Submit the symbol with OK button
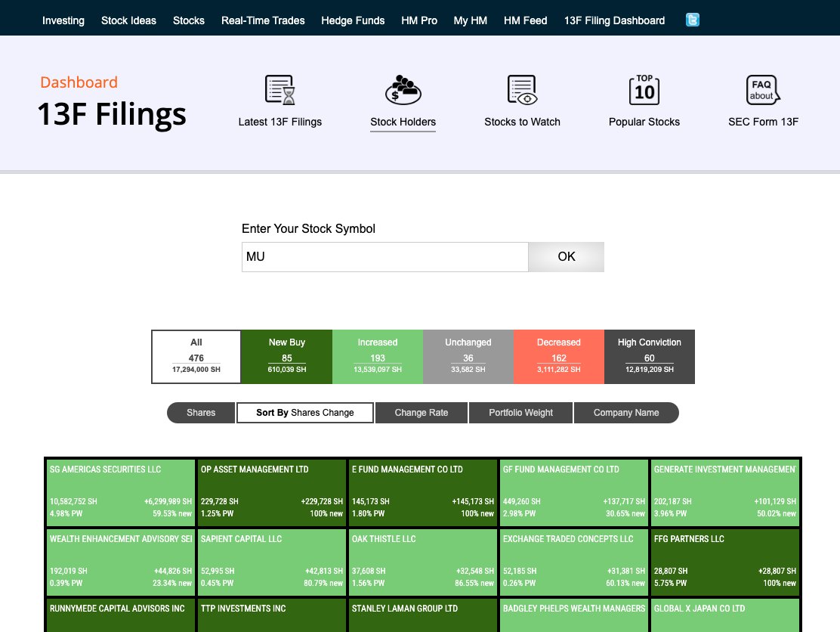The height and width of the screenshot is (632, 840). click(x=567, y=257)
